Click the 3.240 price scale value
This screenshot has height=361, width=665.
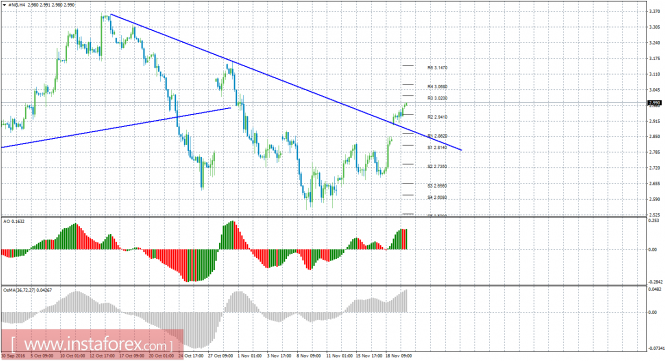654,43
